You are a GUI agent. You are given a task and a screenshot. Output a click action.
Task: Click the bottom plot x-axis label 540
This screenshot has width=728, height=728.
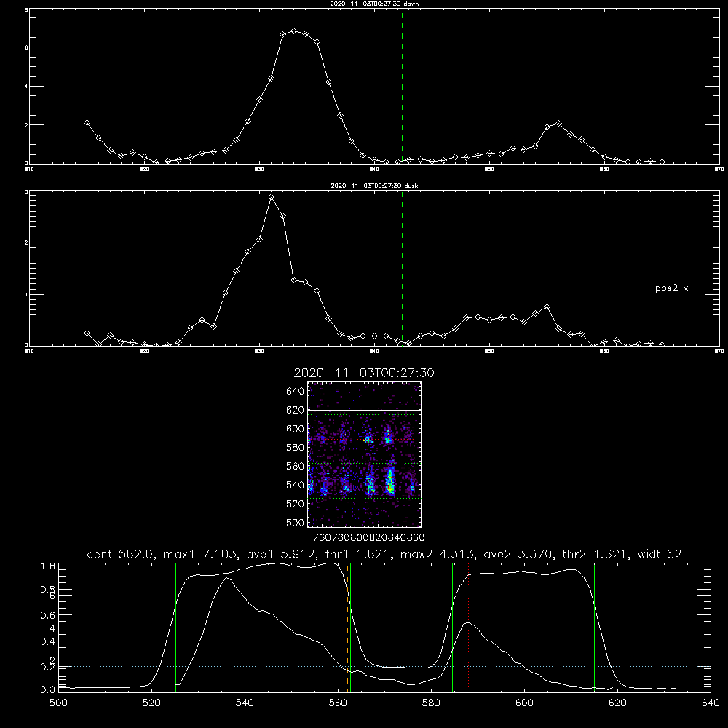point(245,703)
